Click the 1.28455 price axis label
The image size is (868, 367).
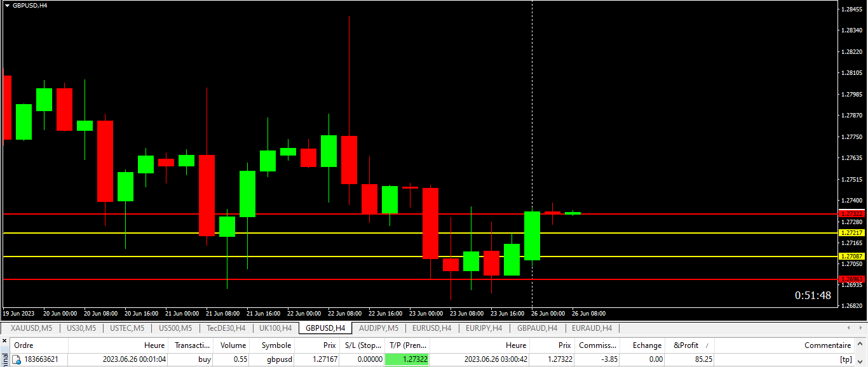point(851,9)
